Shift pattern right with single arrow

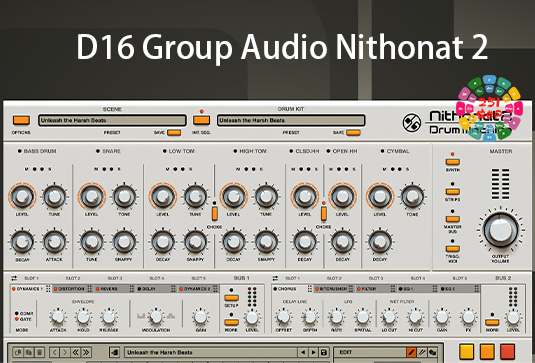coord(65,352)
